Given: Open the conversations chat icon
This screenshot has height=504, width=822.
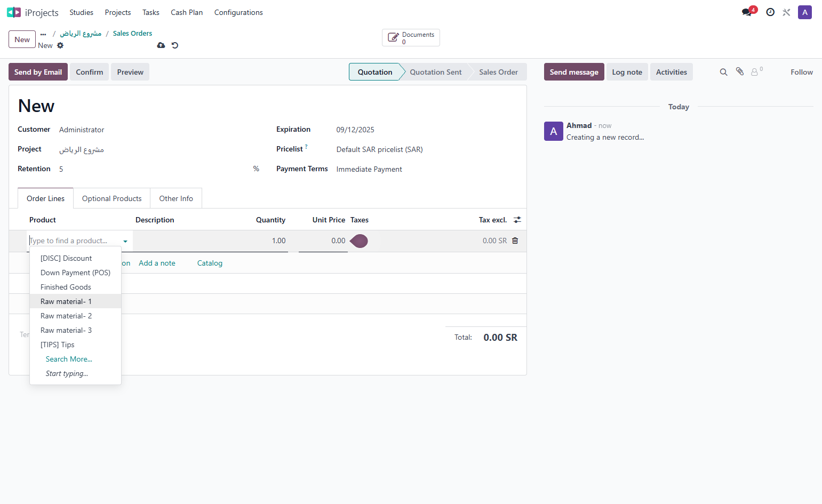Looking at the screenshot, I should (x=747, y=12).
